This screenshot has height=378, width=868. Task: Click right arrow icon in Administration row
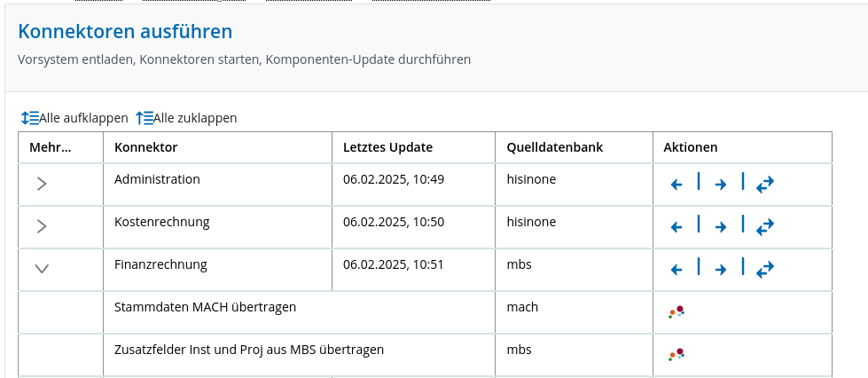720,185
